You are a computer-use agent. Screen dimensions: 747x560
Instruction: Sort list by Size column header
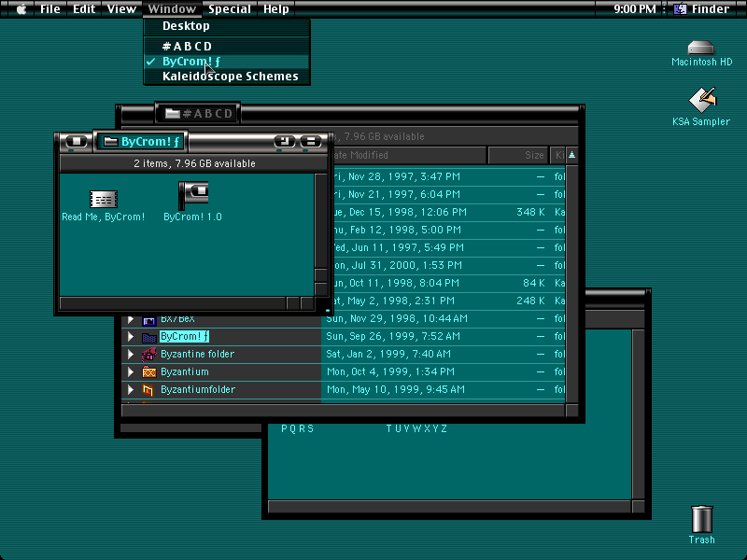(x=518, y=155)
